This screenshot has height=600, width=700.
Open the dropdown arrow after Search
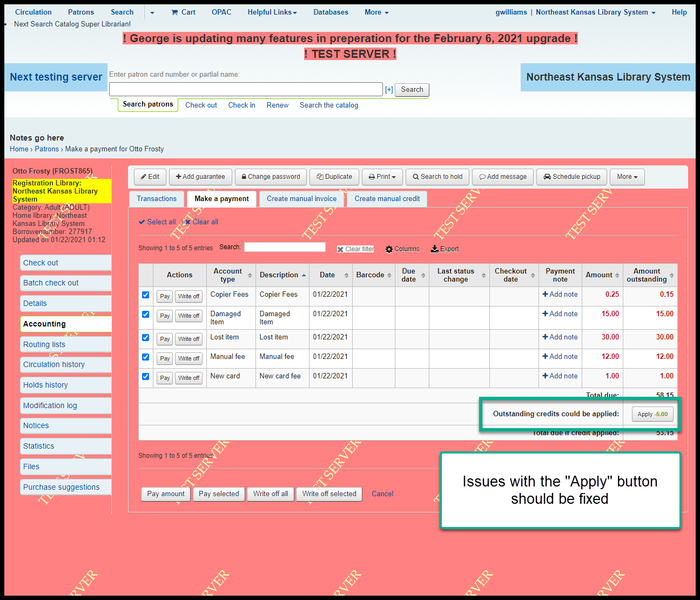tap(152, 12)
